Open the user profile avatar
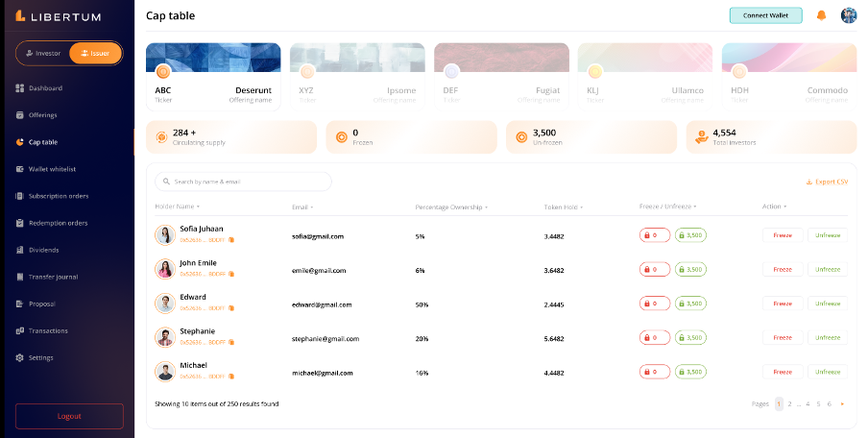 [x=849, y=15]
